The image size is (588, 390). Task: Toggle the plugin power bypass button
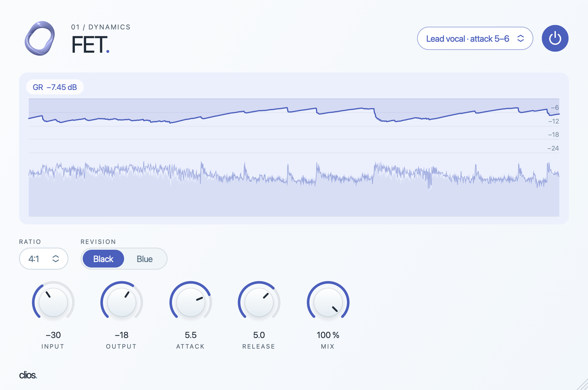point(555,38)
